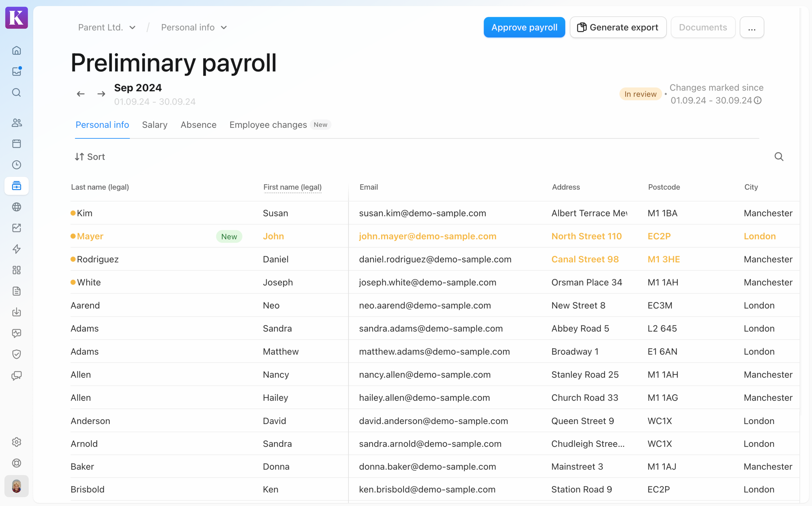Viewport: 812px width, 506px height.
Task: Go to previous payroll month arrow
Action: pos(80,94)
